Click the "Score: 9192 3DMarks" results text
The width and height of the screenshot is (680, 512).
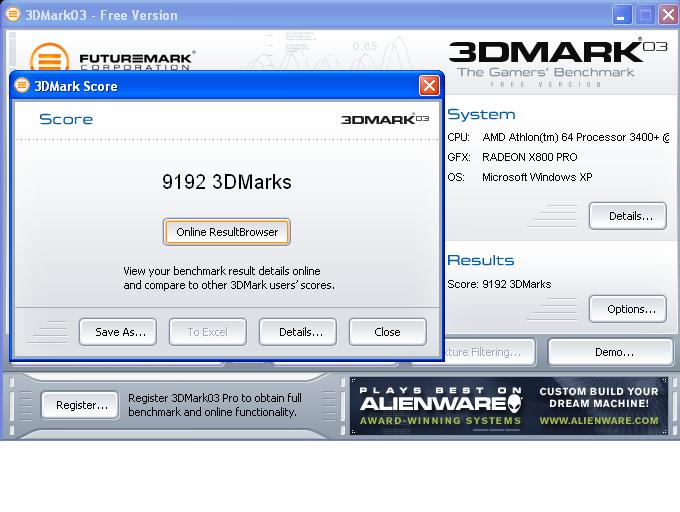(499, 284)
